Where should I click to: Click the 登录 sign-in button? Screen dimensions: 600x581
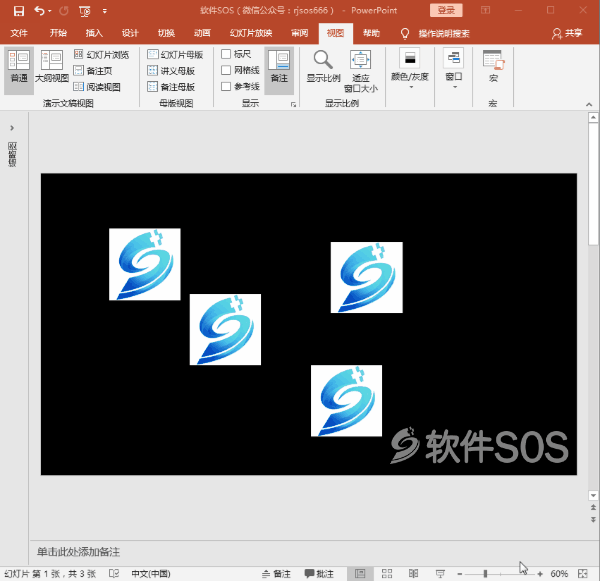[446, 10]
